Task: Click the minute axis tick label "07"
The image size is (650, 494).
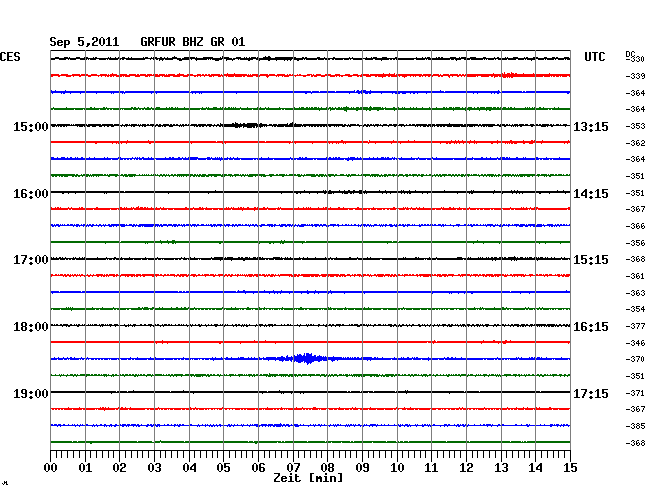Action: [x=293, y=467]
